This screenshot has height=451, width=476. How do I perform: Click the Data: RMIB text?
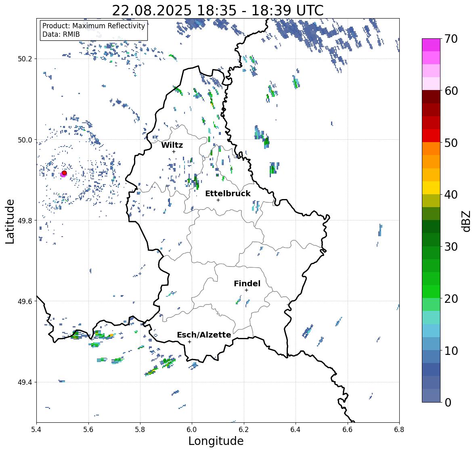tap(61, 34)
